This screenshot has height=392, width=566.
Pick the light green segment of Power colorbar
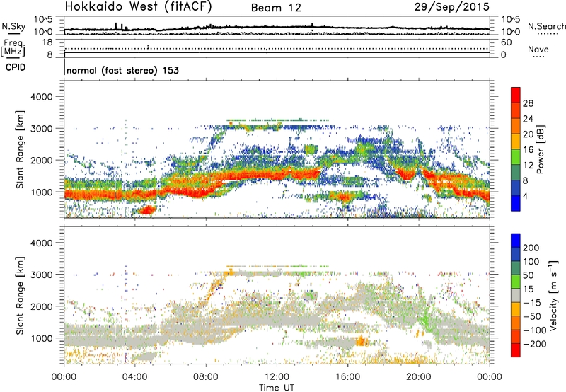click(x=516, y=157)
